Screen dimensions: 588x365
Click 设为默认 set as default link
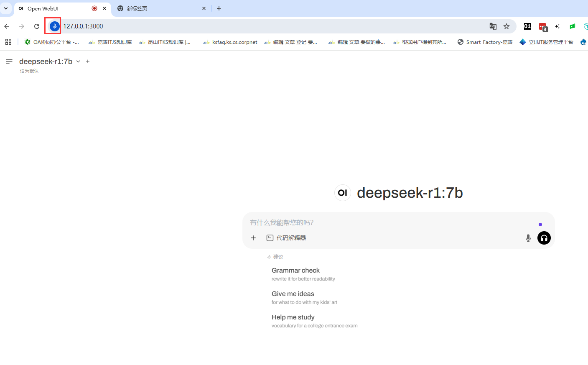pos(29,71)
